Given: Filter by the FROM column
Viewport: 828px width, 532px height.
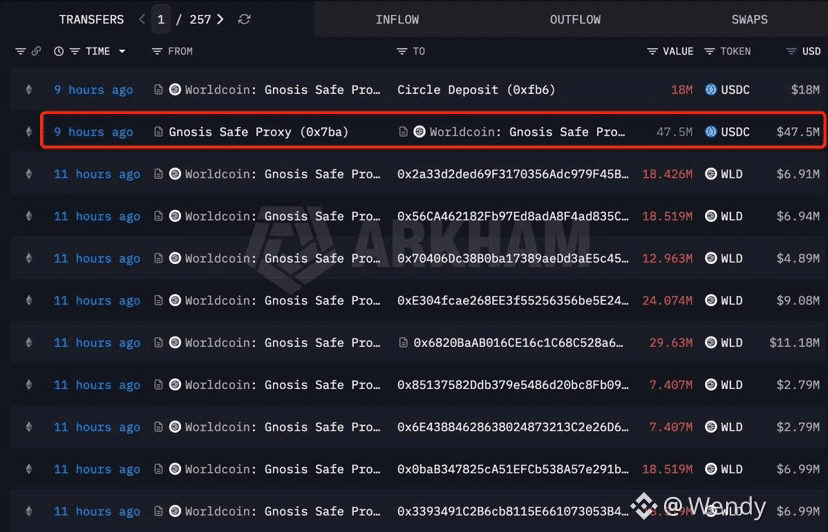Looking at the screenshot, I should coord(156,51).
